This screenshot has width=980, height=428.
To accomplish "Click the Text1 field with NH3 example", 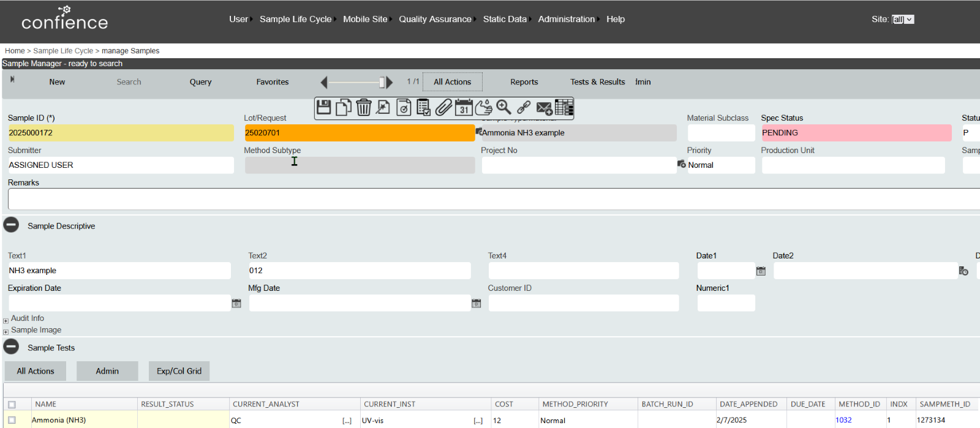I will (119, 271).
